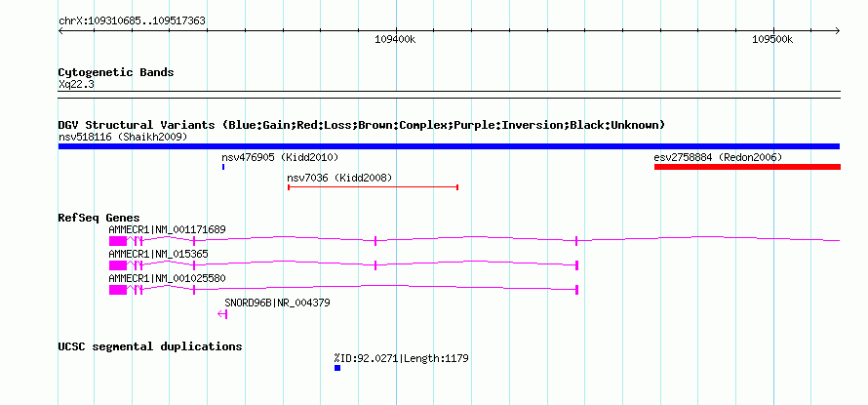
Task: Click the SNORD96B|NR_004379 gene label
Action: tap(277, 303)
